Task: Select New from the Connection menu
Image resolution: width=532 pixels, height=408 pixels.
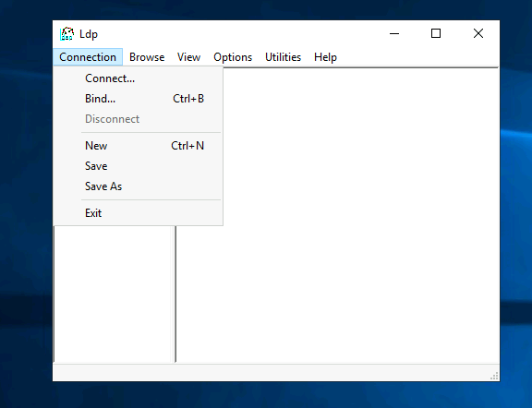Action: pos(138,146)
